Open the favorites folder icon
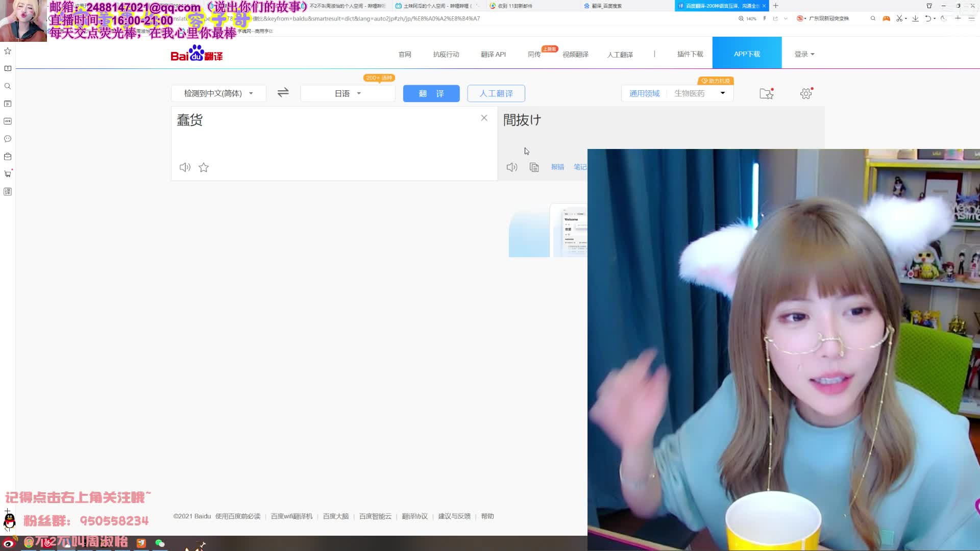The height and width of the screenshot is (551, 980). 767,93
